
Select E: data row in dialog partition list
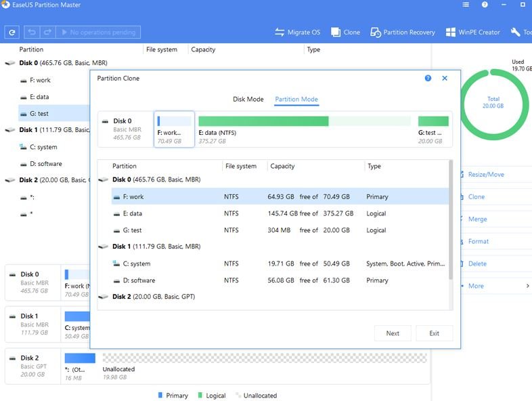tap(280, 213)
